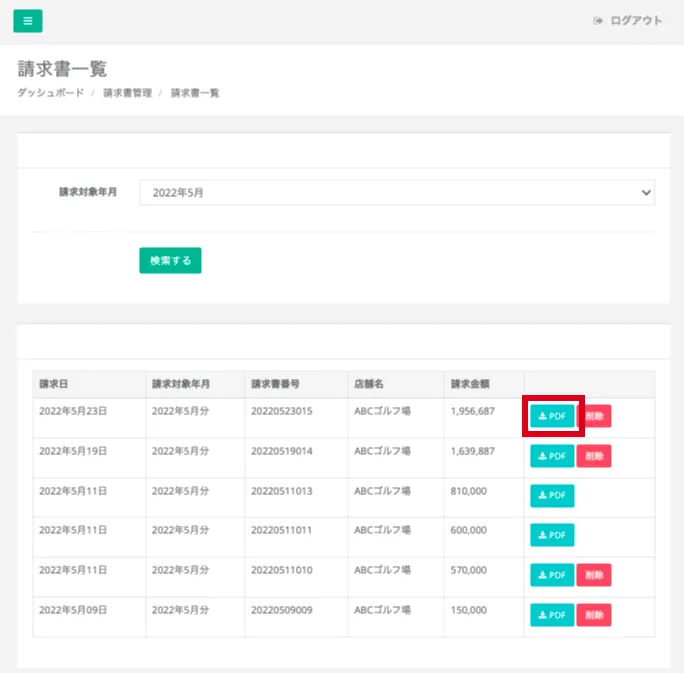
Task: Open 請求書管理 breadcrumb link
Action: (x=127, y=93)
